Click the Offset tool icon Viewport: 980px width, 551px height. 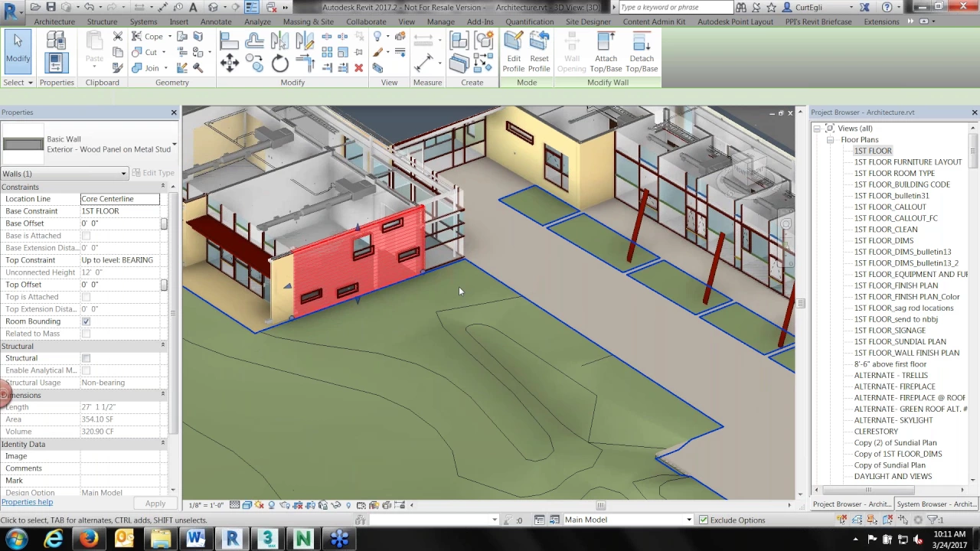point(254,41)
